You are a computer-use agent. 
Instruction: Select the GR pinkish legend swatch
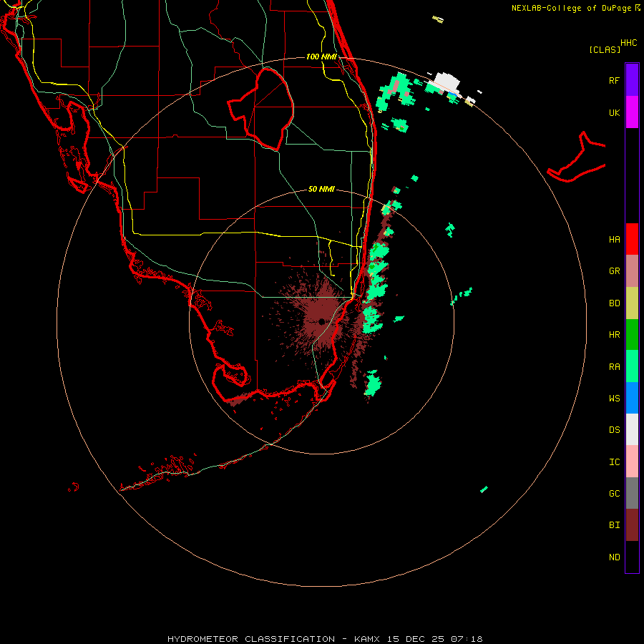632,271
